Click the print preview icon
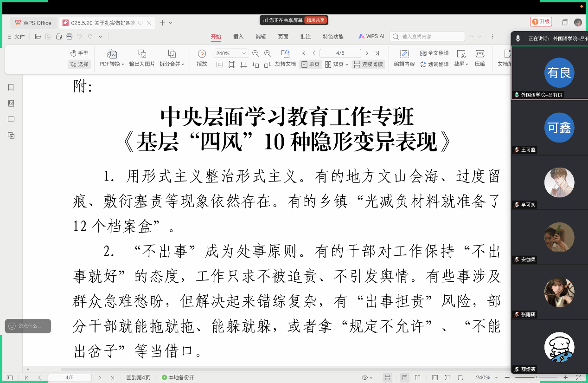This screenshot has width=588, height=383. pyautogui.click(x=69, y=37)
